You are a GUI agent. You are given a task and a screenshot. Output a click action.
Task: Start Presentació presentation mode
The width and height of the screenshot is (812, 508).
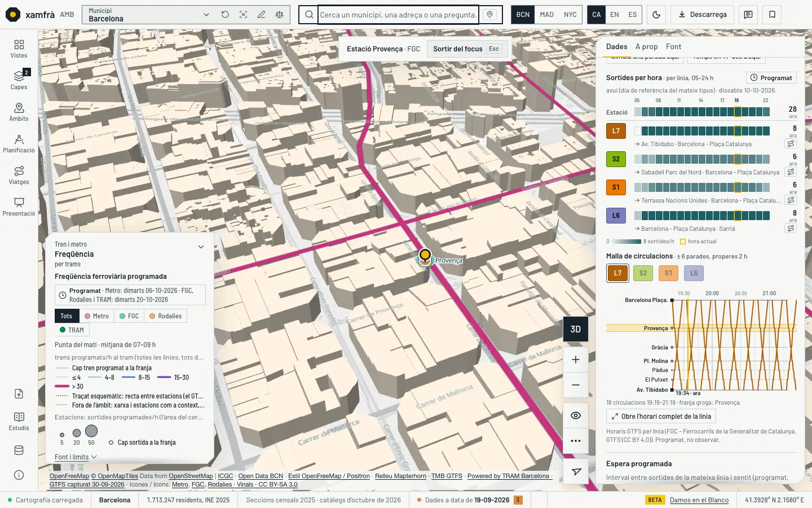[19, 207]
